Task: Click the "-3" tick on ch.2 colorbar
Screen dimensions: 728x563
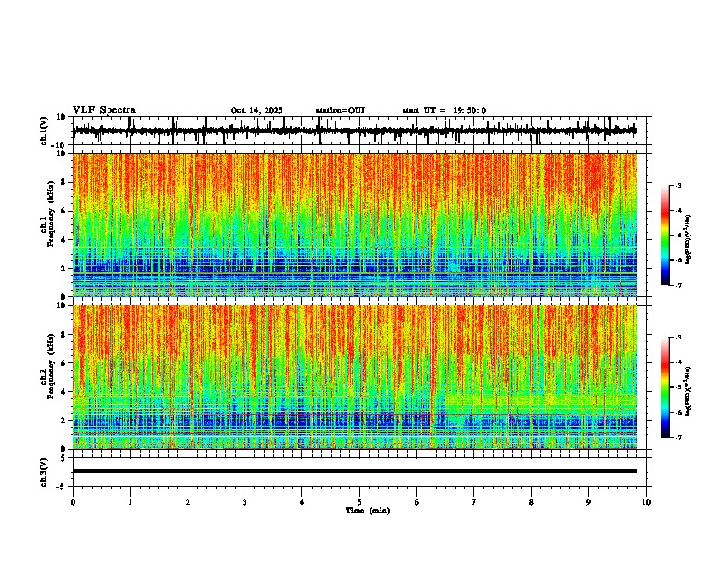Action: coord(678,338)
